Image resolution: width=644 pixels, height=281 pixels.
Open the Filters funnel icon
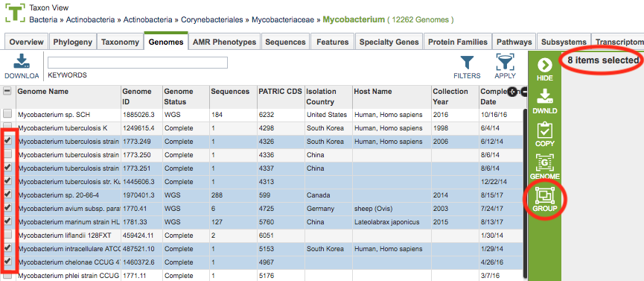click(x=467, y=63)
